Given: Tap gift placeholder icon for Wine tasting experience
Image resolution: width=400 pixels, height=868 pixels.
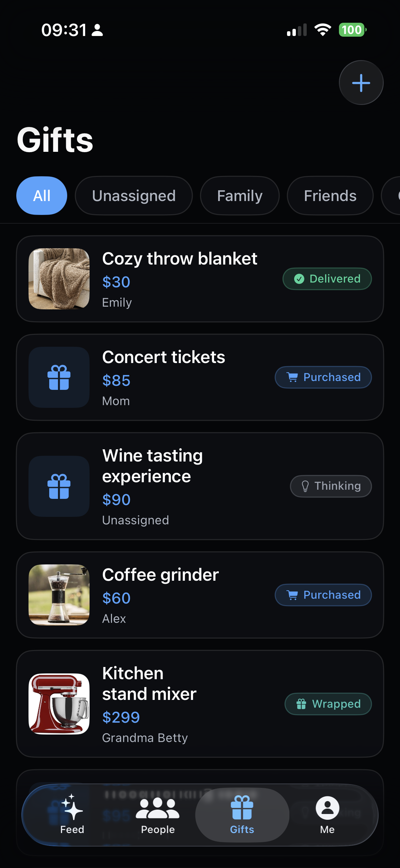Looking at the screenshot, I should [x=59, y=486].
